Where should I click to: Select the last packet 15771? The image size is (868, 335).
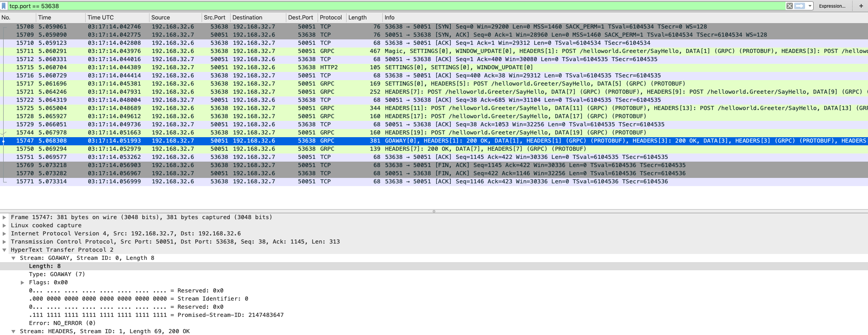[x=434, y=182]
